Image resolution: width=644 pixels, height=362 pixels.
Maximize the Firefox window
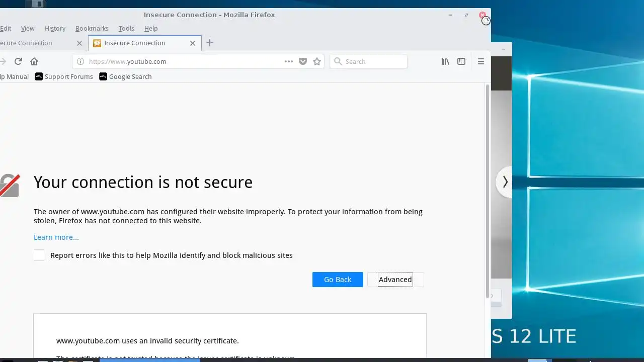click(466, 15)
